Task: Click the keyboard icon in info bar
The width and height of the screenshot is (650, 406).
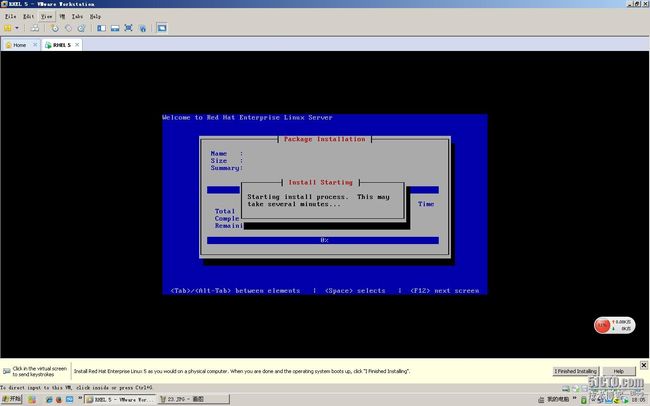Action: [7, 371]
